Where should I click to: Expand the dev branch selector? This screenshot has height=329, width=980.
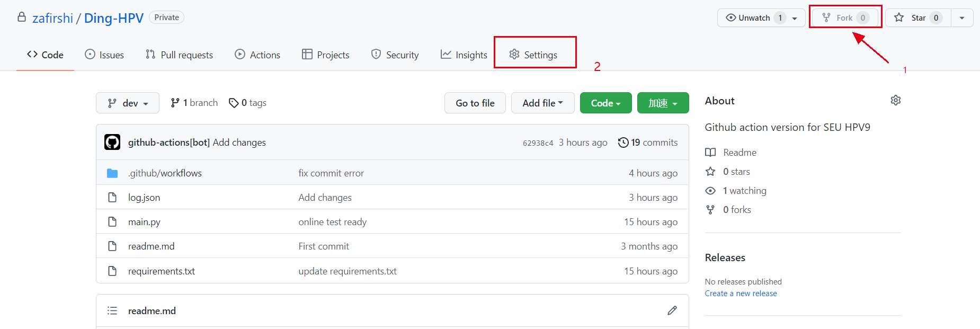[128, 103]
